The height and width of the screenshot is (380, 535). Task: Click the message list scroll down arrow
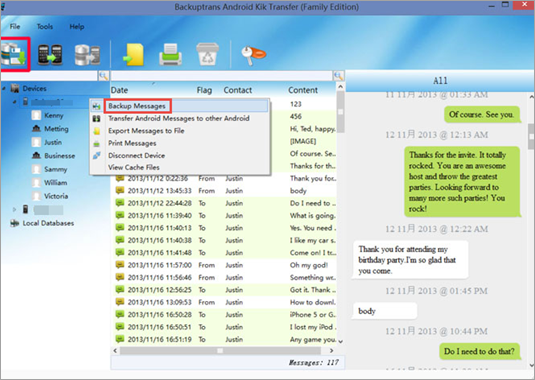tap(341, 341)
